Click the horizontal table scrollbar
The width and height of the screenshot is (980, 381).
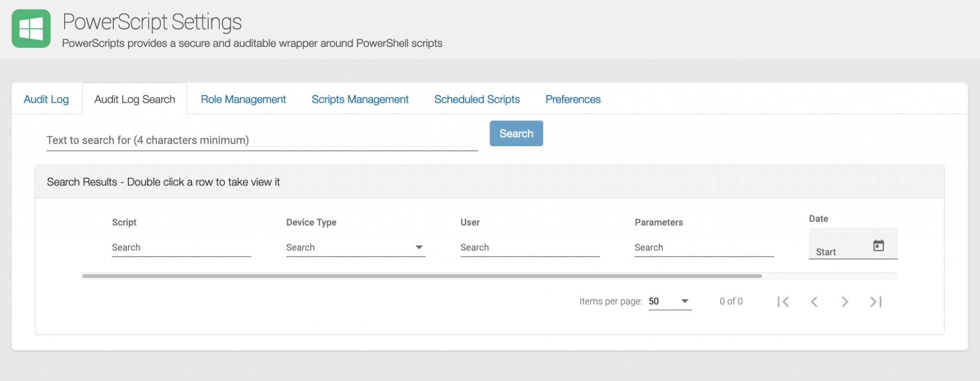[422, 276]
